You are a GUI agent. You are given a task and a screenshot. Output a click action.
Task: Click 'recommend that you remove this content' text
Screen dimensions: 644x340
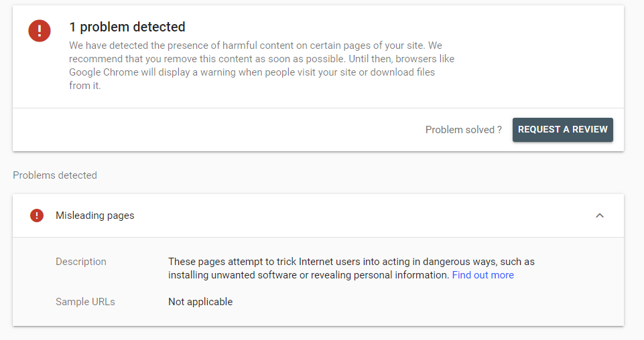(161, 59)
